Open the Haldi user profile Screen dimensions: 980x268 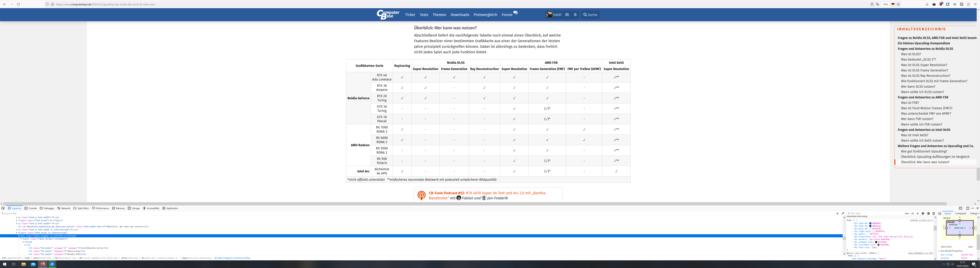[x=554, y=15]
